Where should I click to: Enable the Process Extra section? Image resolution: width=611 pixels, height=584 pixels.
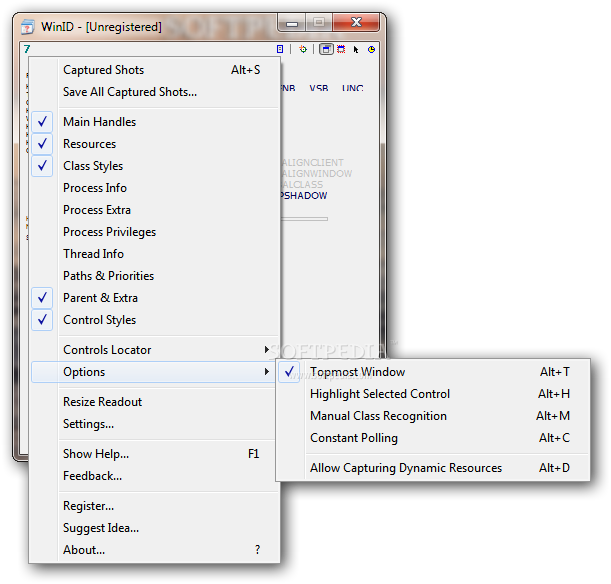point(155,210)
